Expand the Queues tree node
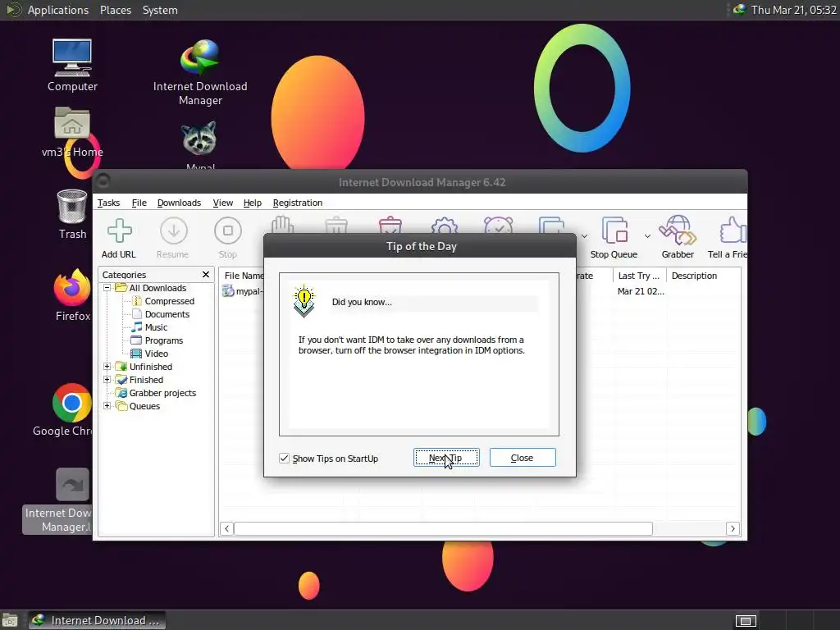The image size is (840, 630). [x=107, y=405]
